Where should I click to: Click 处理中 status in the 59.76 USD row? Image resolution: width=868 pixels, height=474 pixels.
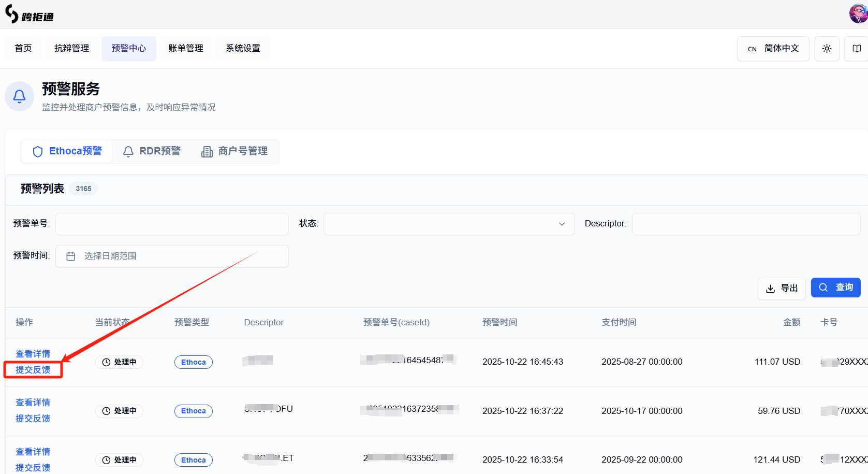[x=119, y=411]
